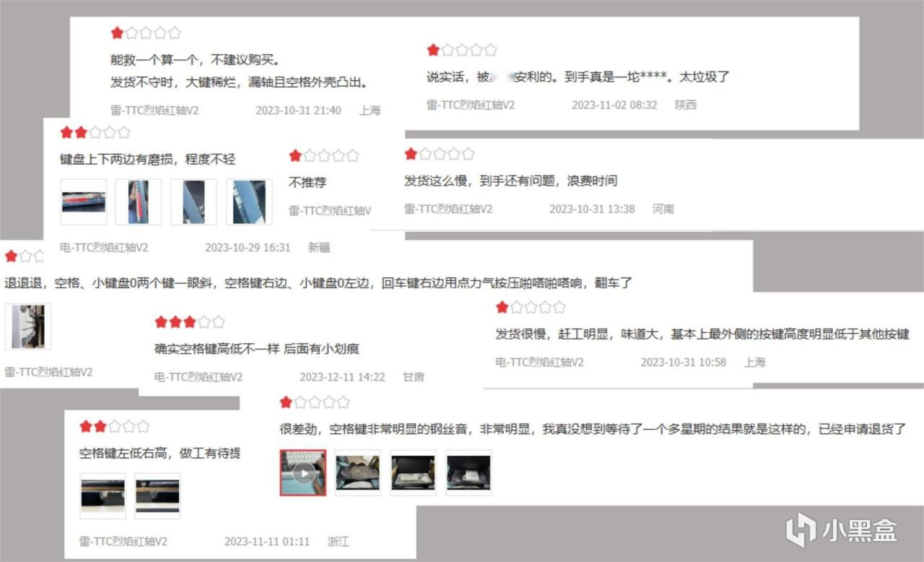Open the second photo in the 很差劲 review
Screen dimensions: 924x562
click(x=357, y=473)
